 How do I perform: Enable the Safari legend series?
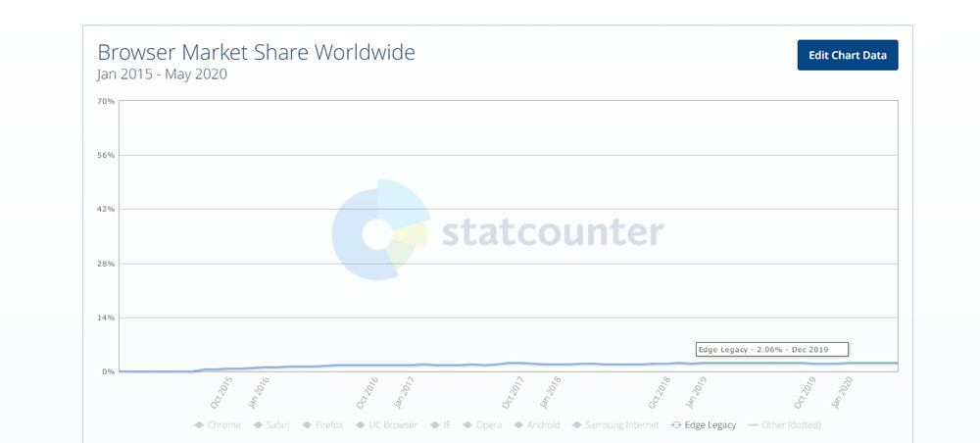[x=273, y=425]
